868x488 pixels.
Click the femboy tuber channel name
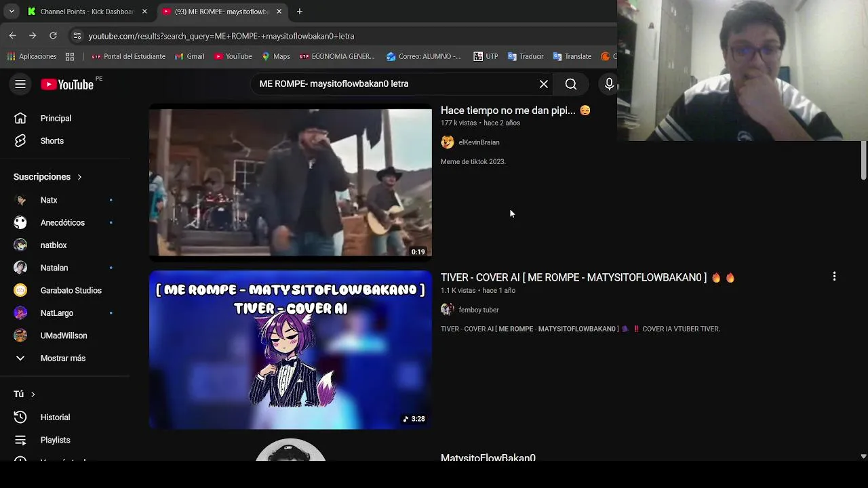coord(479,310)
